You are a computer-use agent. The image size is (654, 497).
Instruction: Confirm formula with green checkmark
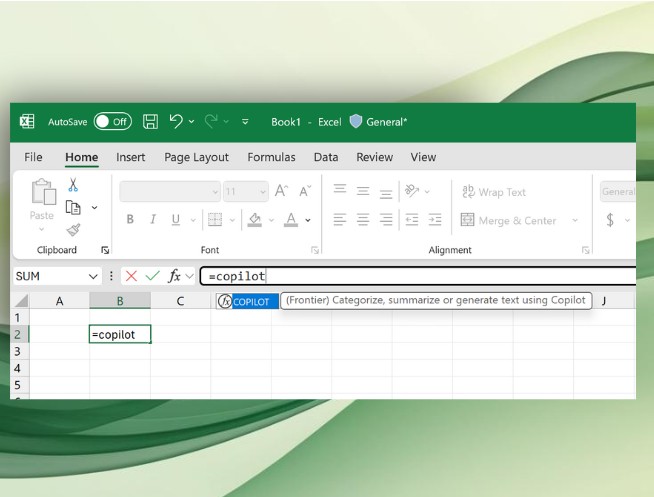[x=153, y=276]
